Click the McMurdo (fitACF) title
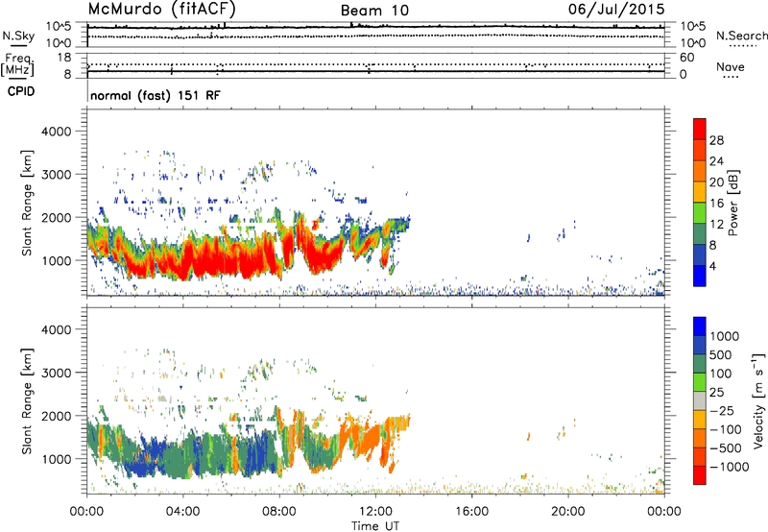 click(161, 9)
